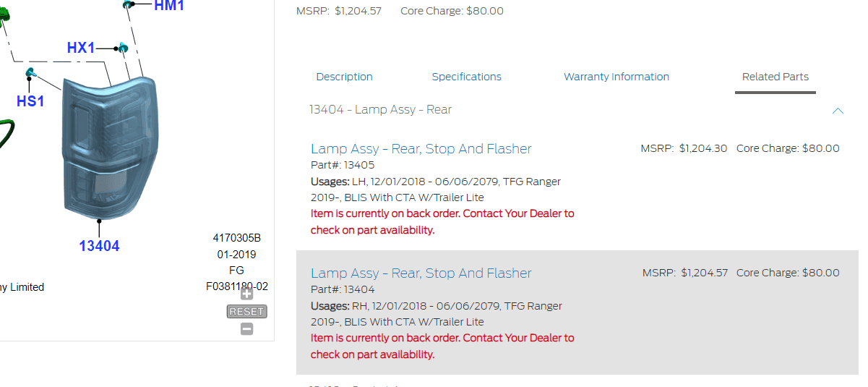Select the Related Parts tab
The width and height of the screenshot is (868, 387).
775,77
